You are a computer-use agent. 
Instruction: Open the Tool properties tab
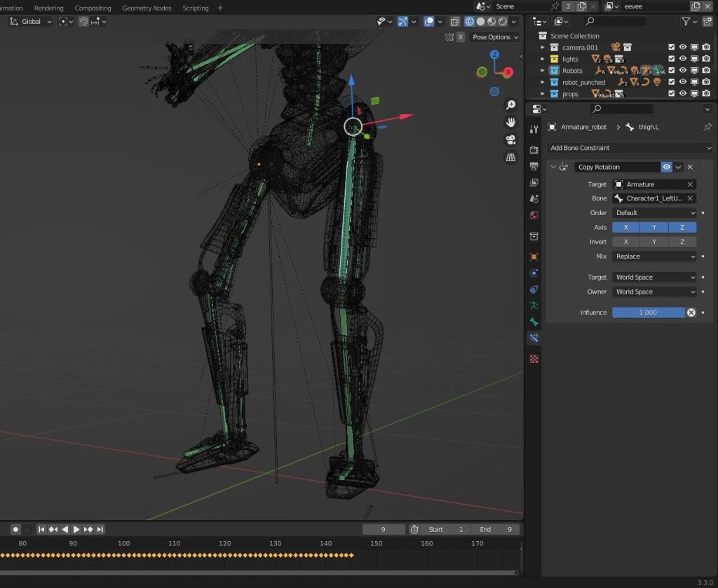[x=534, y=130]
